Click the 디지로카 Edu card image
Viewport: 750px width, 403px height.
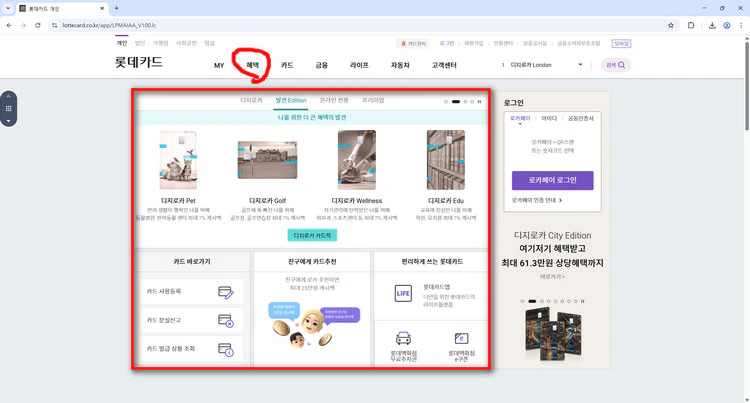point(446,160)
